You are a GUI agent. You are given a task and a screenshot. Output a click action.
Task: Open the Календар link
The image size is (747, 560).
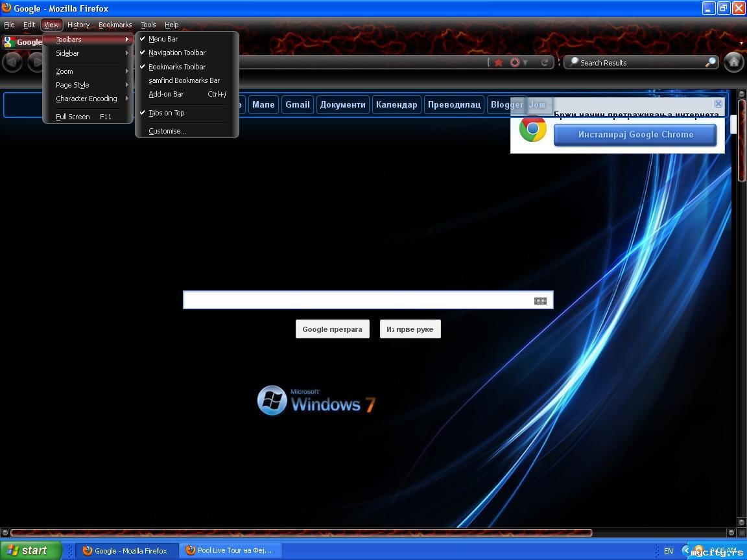coord(396,105)
